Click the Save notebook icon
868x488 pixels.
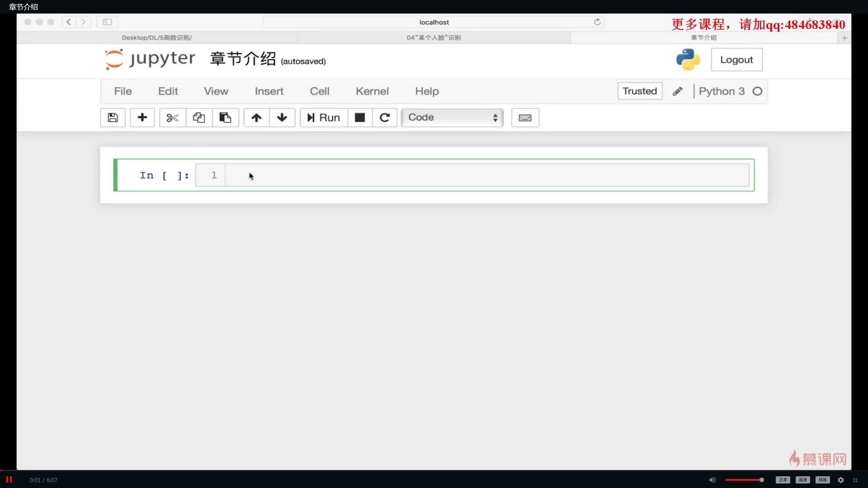tap(113, 117)
